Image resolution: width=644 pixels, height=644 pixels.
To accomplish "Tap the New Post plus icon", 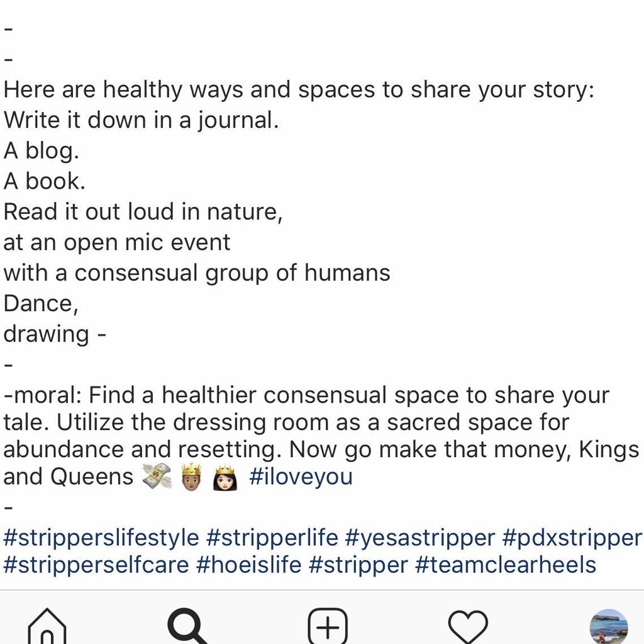I will (x=328, y=627).
